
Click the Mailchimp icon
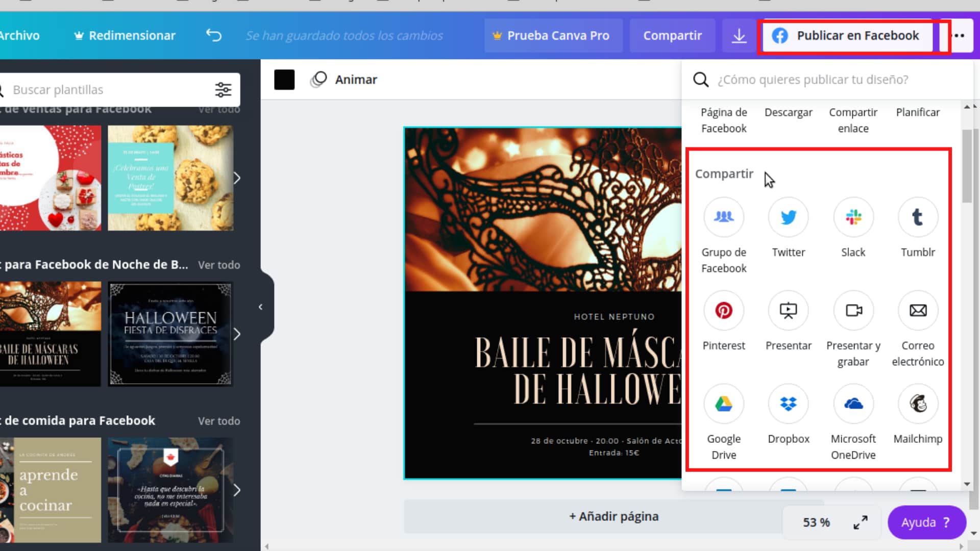coord(918,404)
